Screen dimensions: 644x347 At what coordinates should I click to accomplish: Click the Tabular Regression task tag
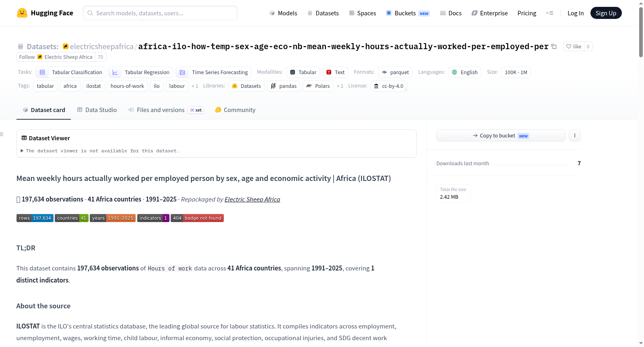[141, 72]
